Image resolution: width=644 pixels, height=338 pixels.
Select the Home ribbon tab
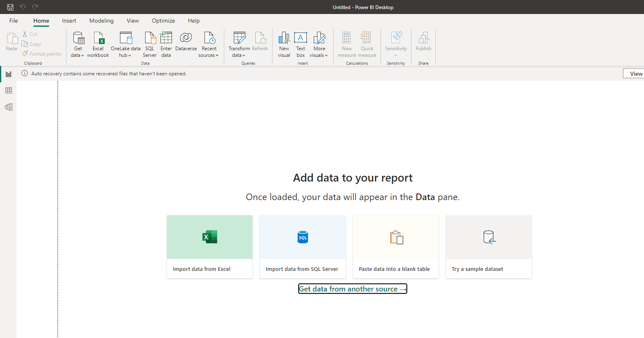pos(41,21)
